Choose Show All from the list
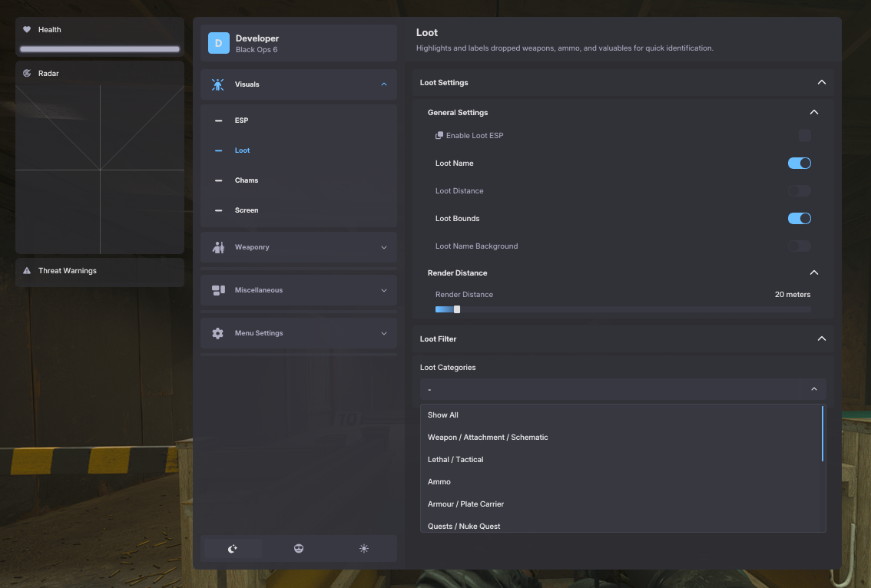871x588 pixels. (x=443, y=415)
